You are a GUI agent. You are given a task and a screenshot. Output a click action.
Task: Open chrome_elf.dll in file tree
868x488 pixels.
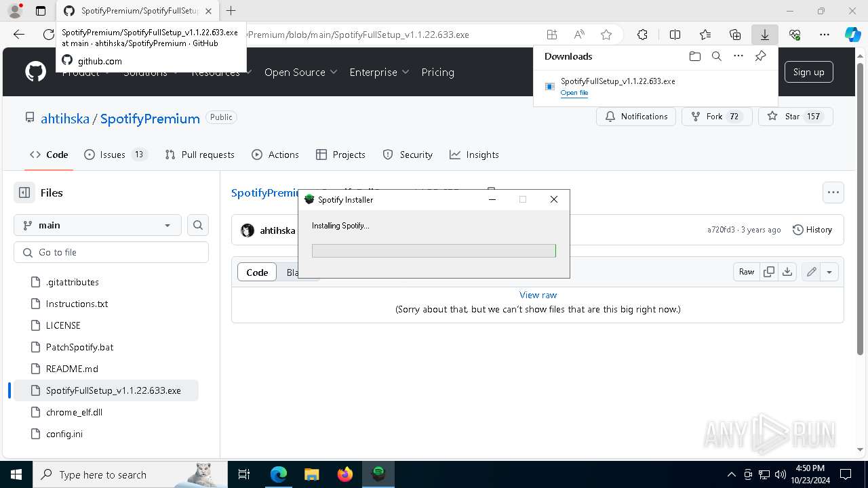click(74, 412)
